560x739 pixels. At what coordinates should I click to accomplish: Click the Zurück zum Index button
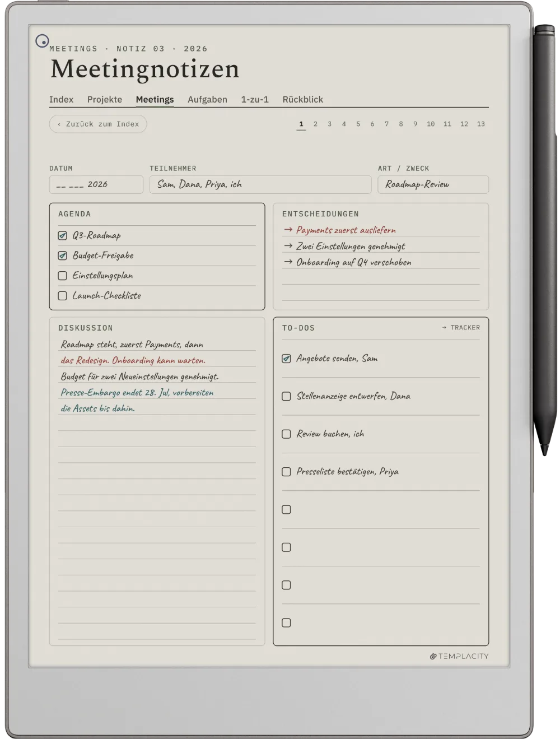pos(98,124)
